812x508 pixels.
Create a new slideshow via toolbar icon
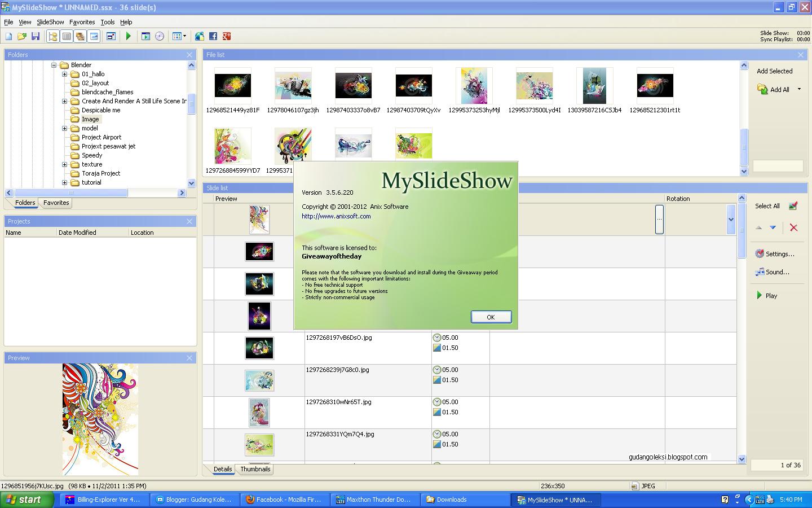pos(8,36)
